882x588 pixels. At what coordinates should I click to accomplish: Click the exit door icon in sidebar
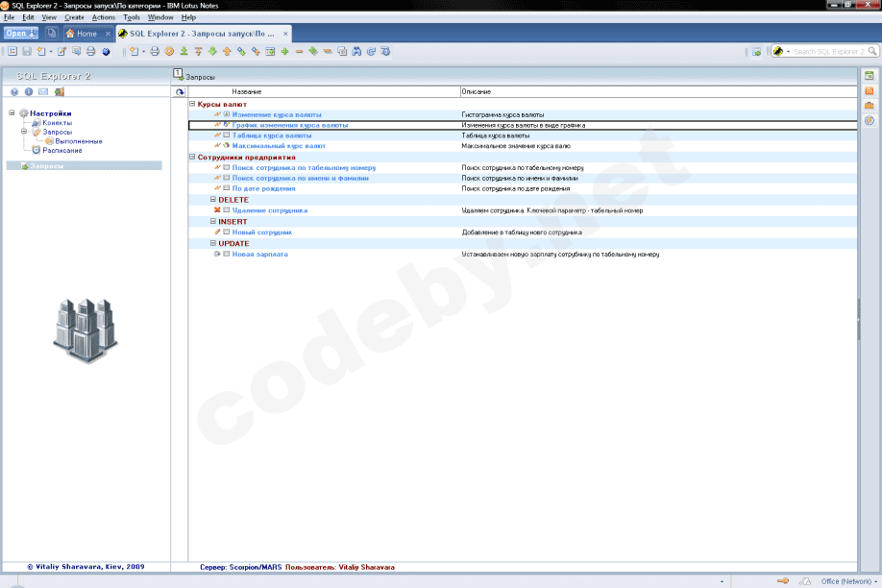pos(59,92)
